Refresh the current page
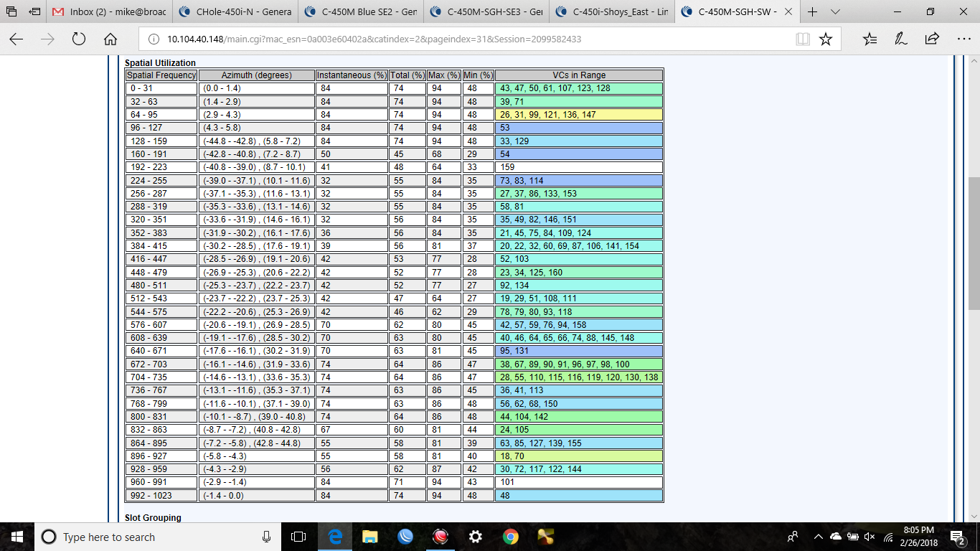 click(x=79, y=39)
